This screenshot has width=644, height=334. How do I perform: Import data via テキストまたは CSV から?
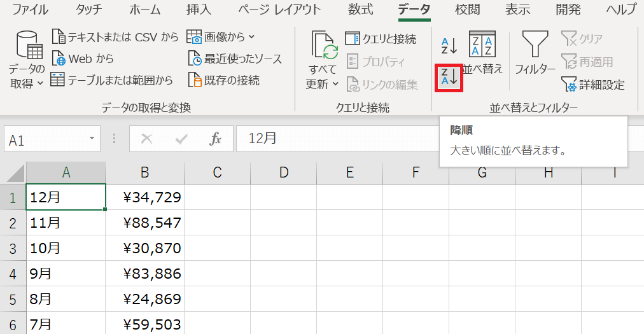115,37
